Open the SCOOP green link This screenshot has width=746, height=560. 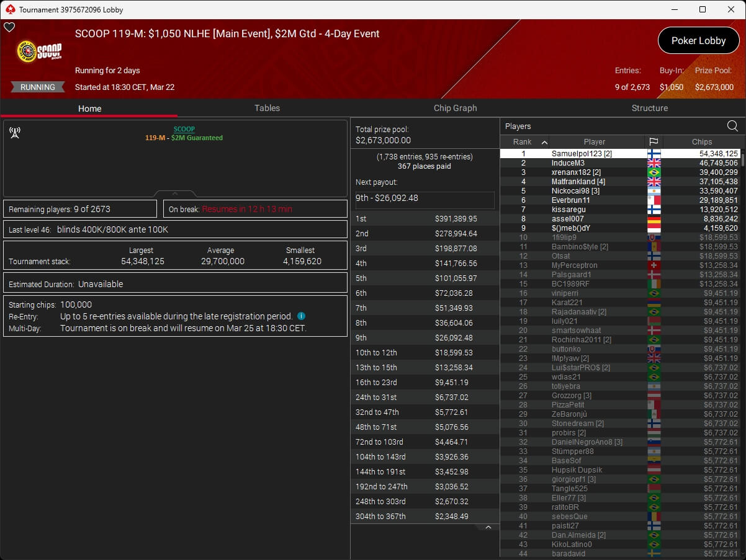[x=184, y=129]
